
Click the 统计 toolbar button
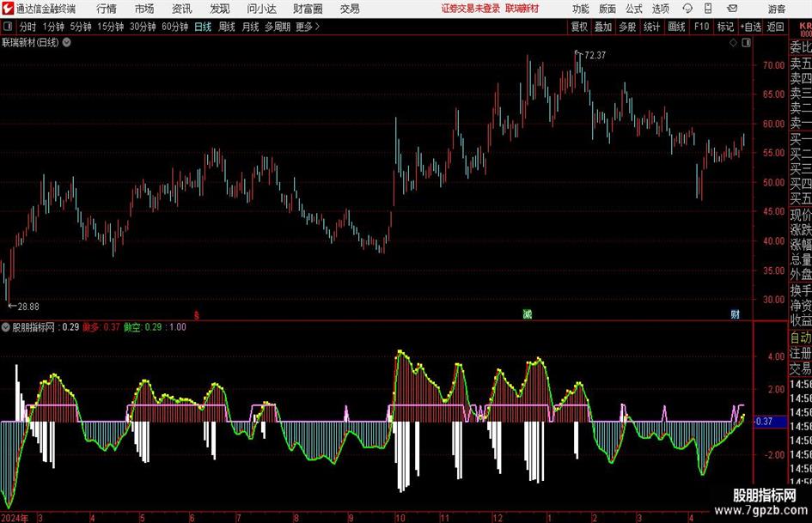click(651, 27)
